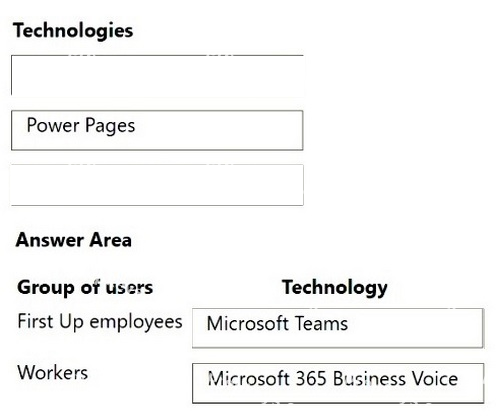500x419 pixels.
Task: Click the word Pages in Power Pages
Action: 110,126
